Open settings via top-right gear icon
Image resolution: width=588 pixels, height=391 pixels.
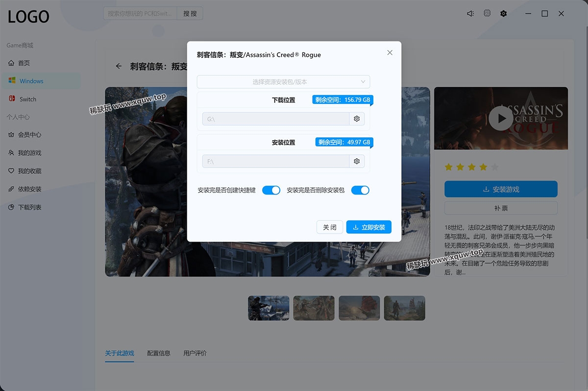coord(503,14)
